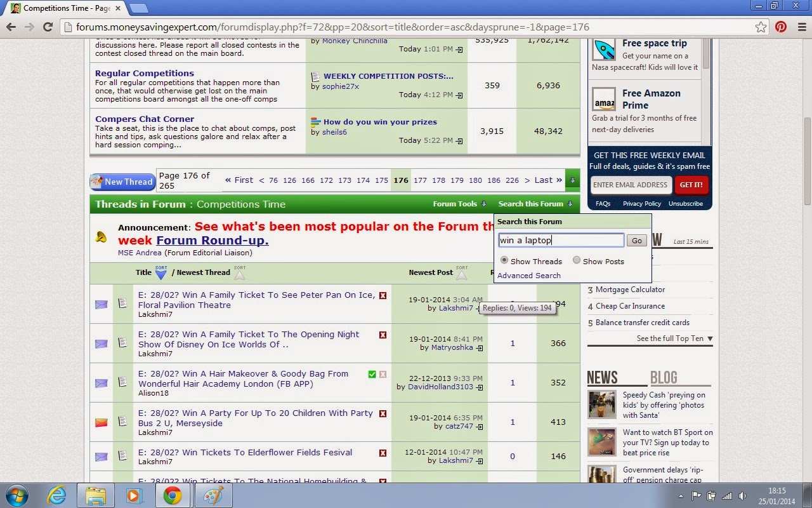The image size is (812, 508).
Task: Open Regular Competitions forum
Action: [145, 73]
